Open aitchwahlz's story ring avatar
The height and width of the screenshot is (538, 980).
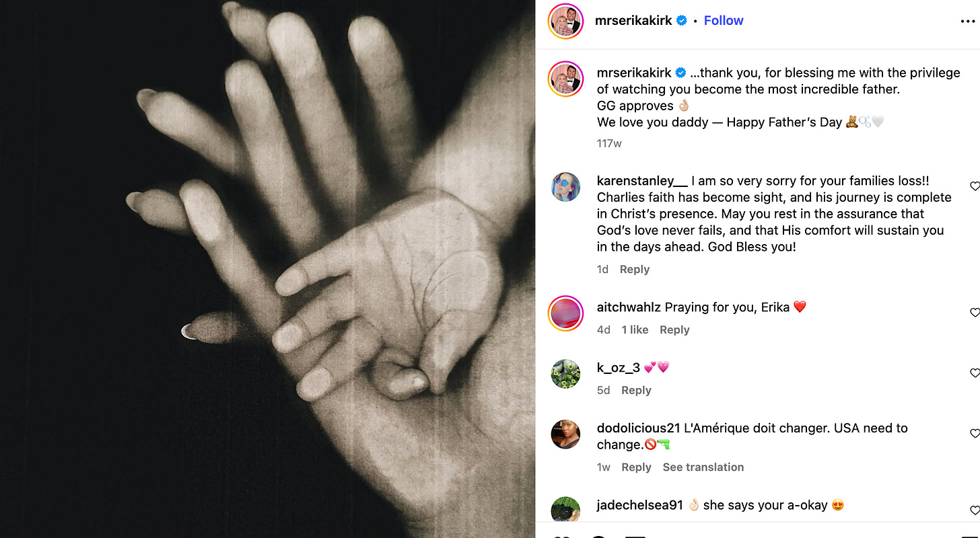[x=565, y=313]
